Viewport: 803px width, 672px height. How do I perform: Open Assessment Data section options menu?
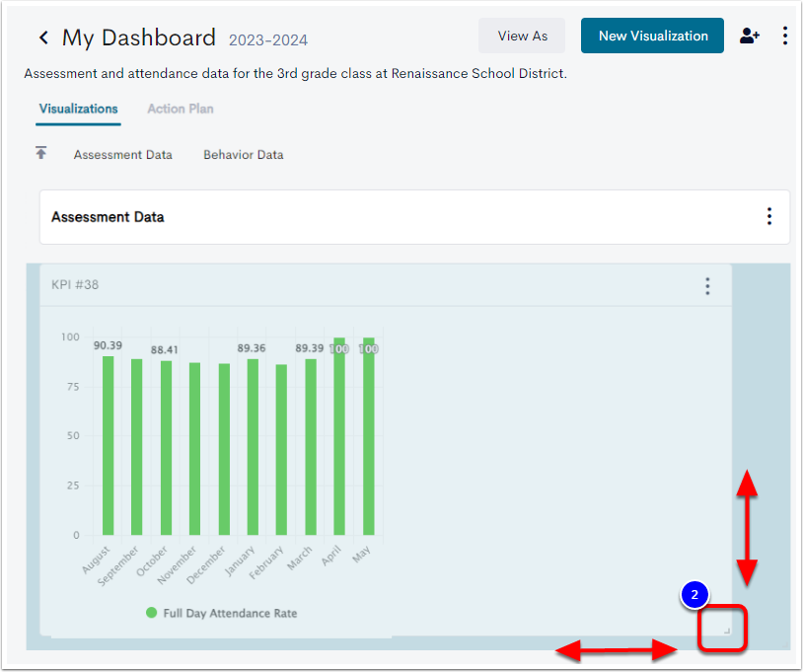[768, 217]
